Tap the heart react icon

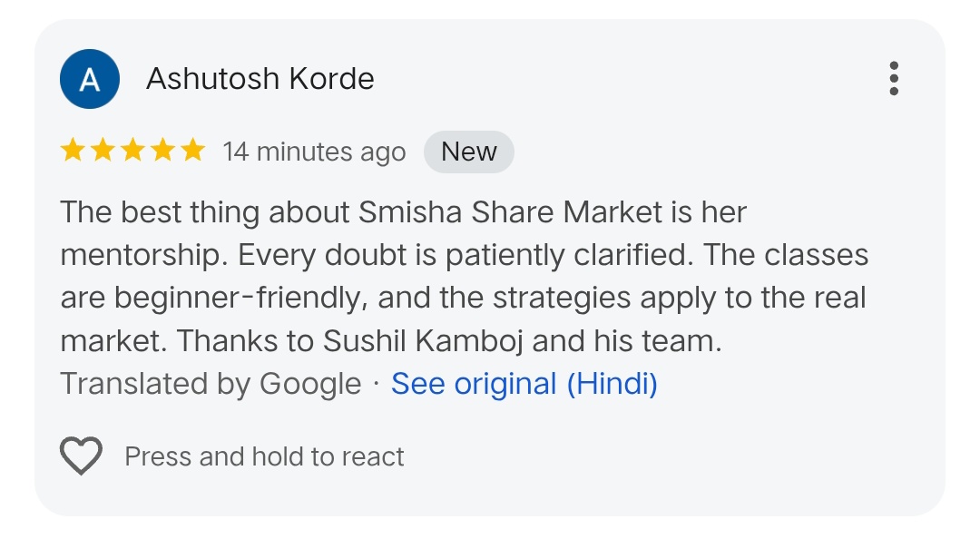click(x=81, y=456)
